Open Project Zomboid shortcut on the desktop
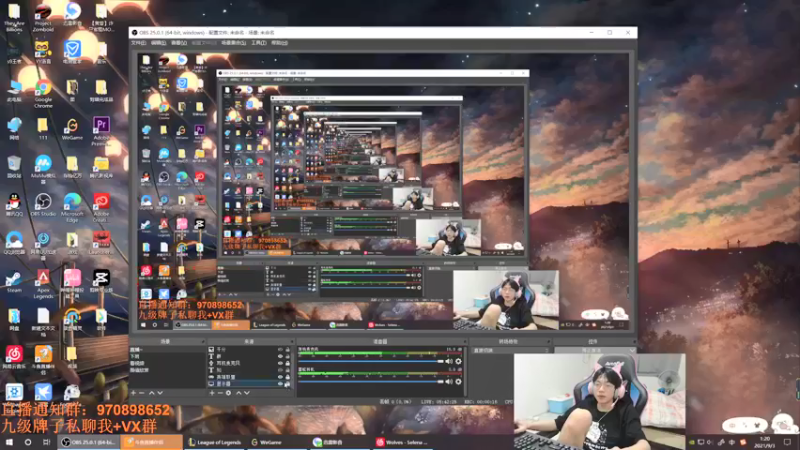The height and width of the screenshot is (450, 800). (x=43, y=17)
